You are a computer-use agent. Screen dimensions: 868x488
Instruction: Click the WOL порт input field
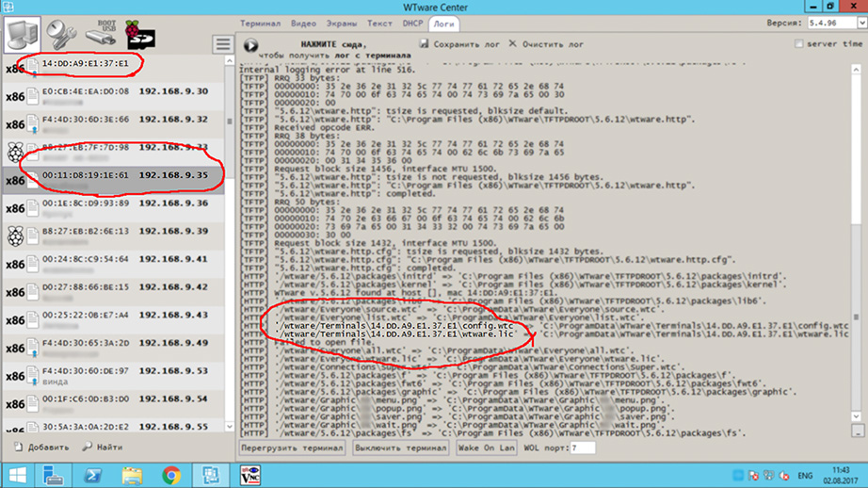582,447
